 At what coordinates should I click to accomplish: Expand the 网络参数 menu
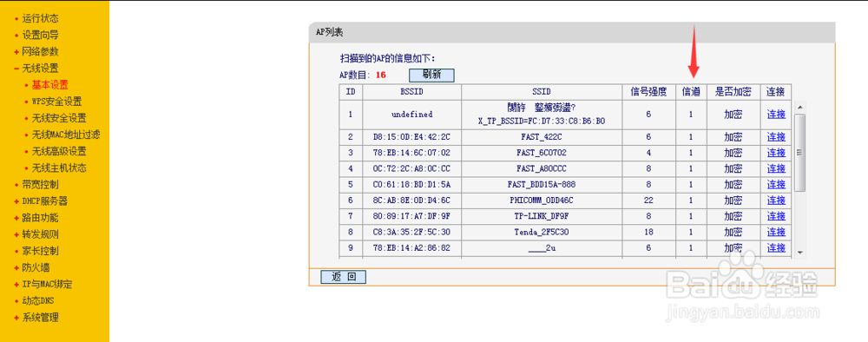point(40,52)
